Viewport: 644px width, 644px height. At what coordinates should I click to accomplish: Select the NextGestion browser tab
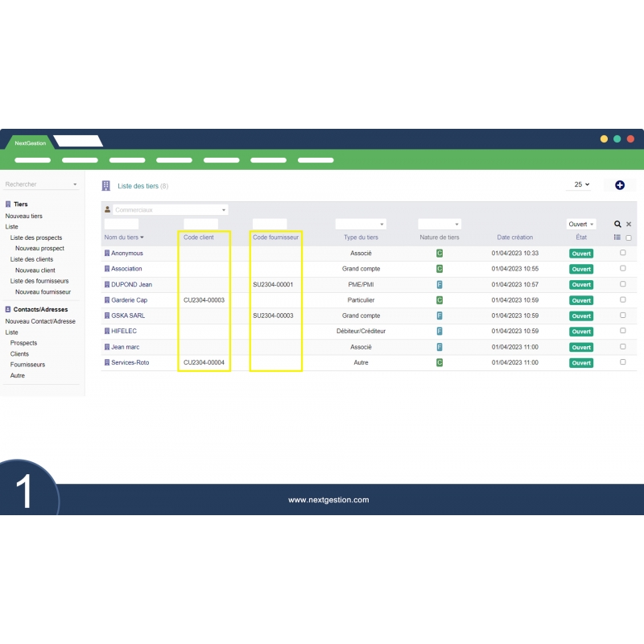pyautogui.click(x=31, y=142)
